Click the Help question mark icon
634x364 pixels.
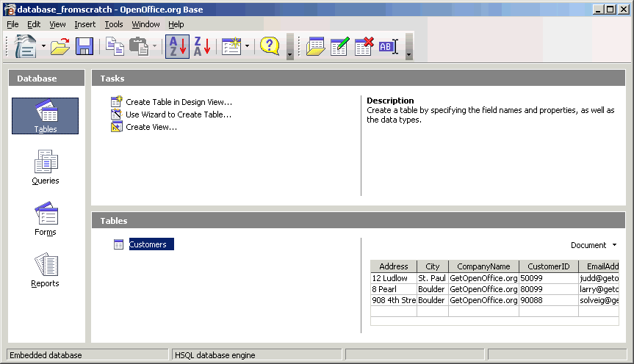[270, 46]
